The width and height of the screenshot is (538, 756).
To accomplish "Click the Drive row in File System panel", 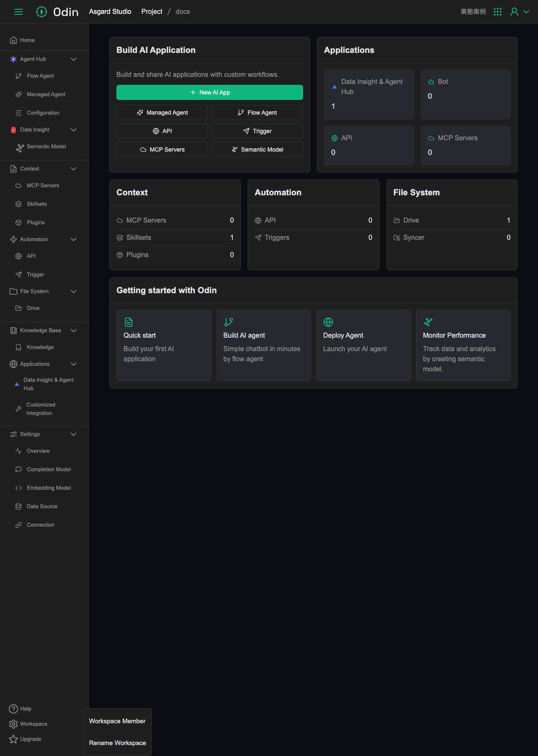I will (452, 220).
